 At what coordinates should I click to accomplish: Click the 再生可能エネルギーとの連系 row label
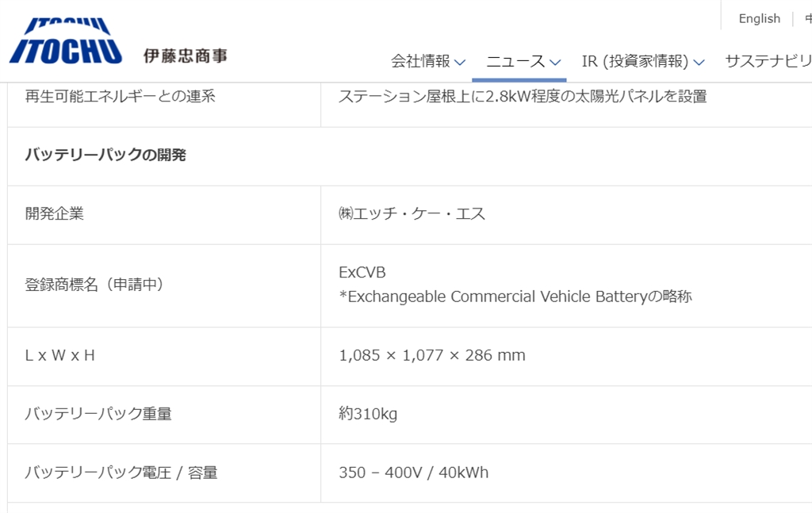[x=121, y=97]
